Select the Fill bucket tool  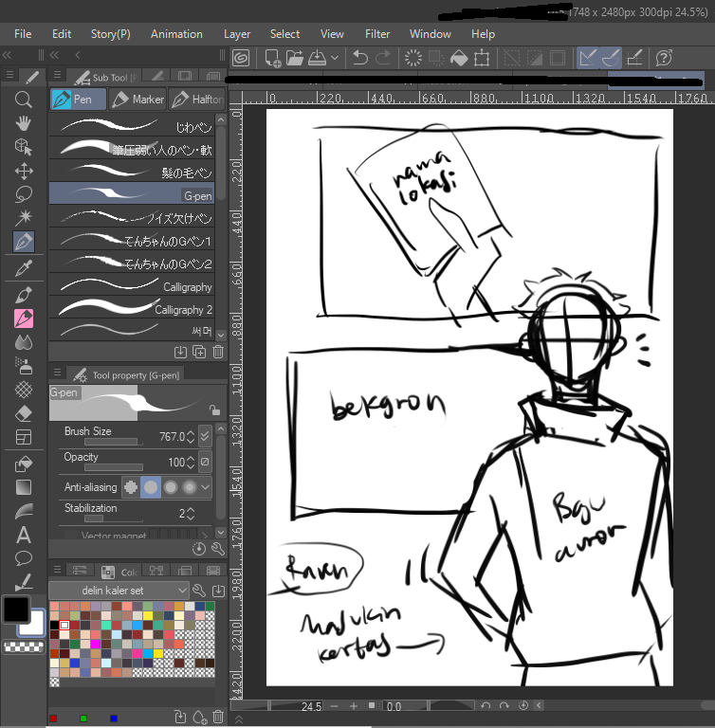coord(23,464)
